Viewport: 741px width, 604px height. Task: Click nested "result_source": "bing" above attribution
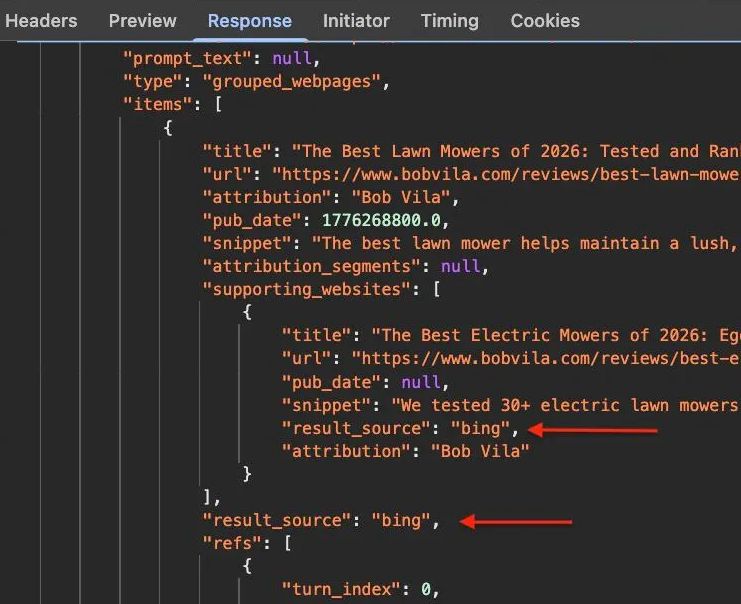[400, 429]
